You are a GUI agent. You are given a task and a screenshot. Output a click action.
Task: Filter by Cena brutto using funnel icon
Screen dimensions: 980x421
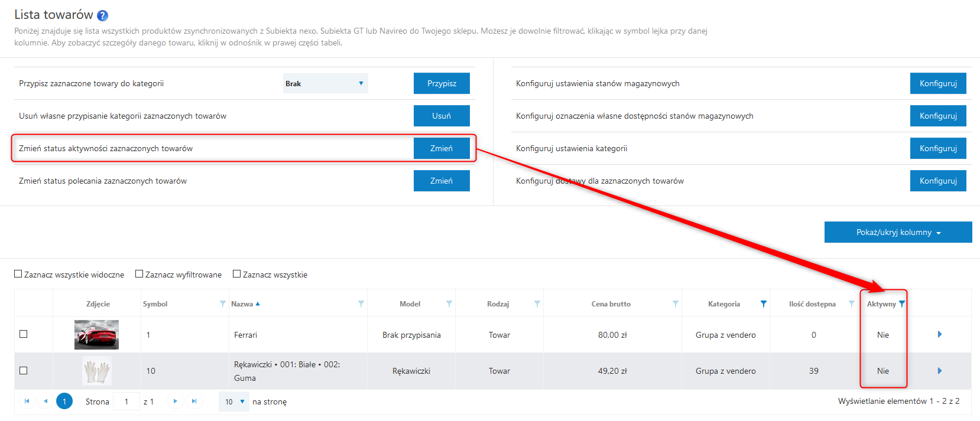tap(676, 303)
